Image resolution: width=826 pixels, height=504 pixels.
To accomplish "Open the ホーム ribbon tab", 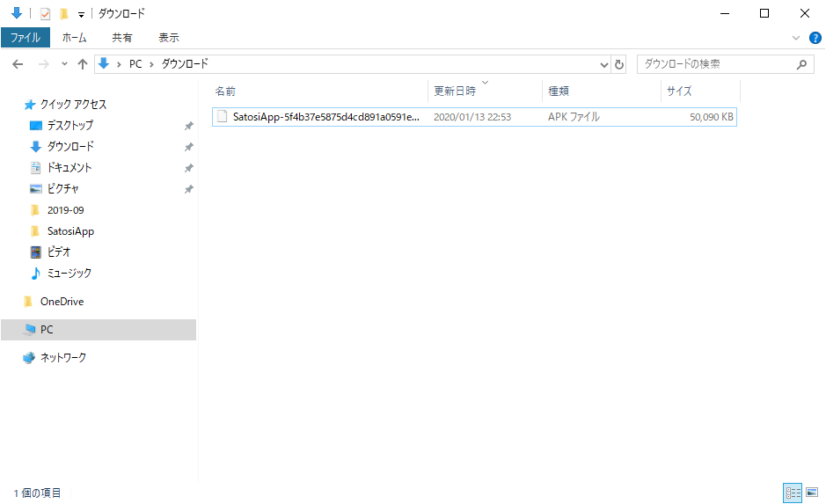I will (74, 38).
